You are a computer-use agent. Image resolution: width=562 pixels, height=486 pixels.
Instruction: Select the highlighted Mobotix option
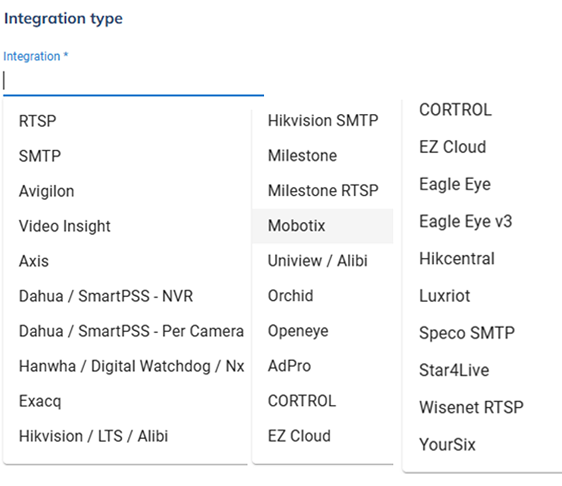323,226
